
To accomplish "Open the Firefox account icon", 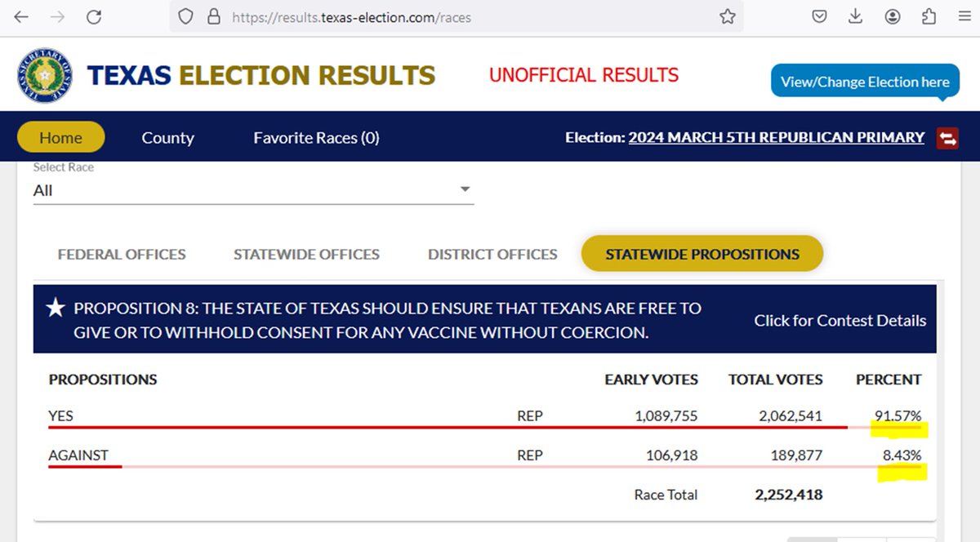I will click(x=893, y=16).
